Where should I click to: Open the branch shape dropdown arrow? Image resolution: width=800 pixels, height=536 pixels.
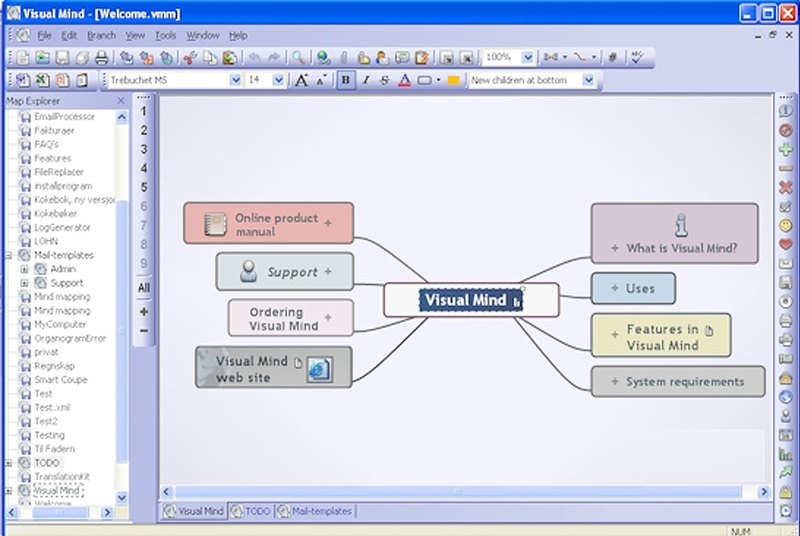pyautogui.click(x=438, y=80)
